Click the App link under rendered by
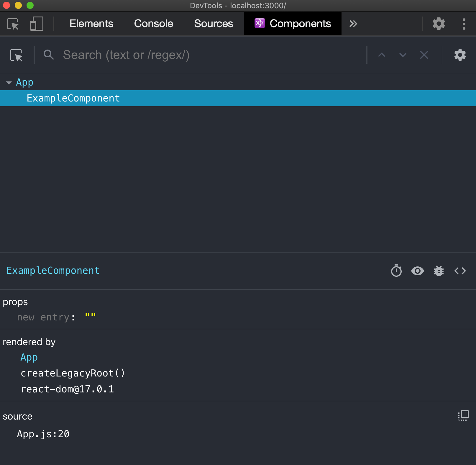The image size is (476, 465). (x=29, y=357)
